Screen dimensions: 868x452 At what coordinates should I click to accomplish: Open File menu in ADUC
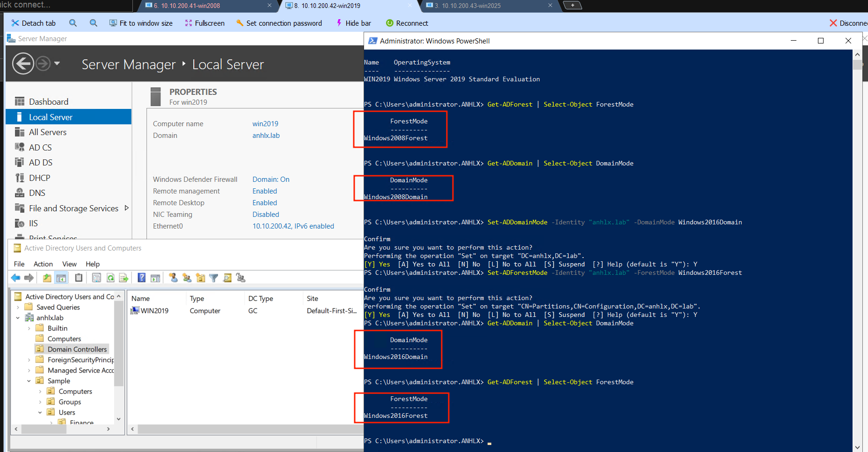coord(19,264)
